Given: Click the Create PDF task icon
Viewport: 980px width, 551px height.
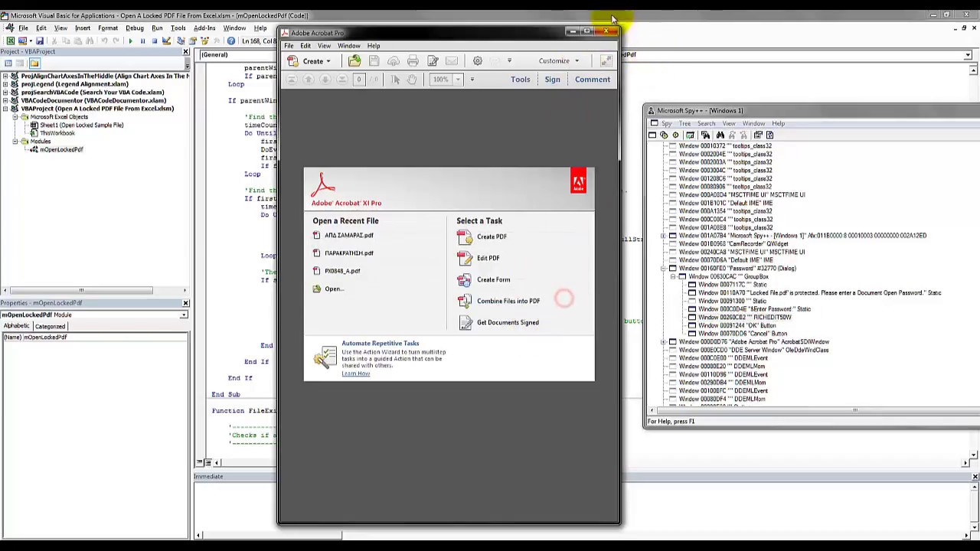Looking at the screenshot, I should (x=465, y=236).
